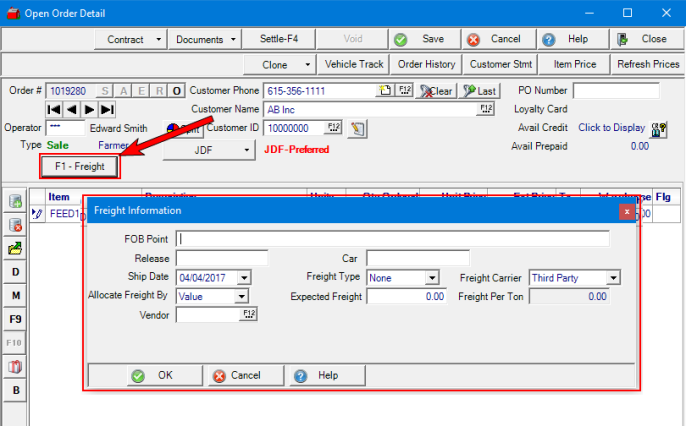Image resolution: width=686 pixels, height=426 pixels.
Task: Expand the Allocate Freight By dropdown
Action: (241, 296)
